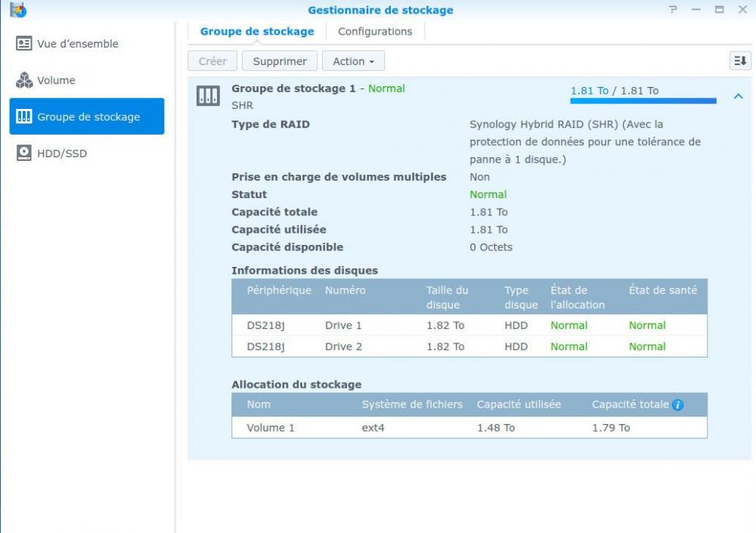Maximize the Gestionnaire de stockage window
The height and width of the screenshot is (533, 756).
719,10
